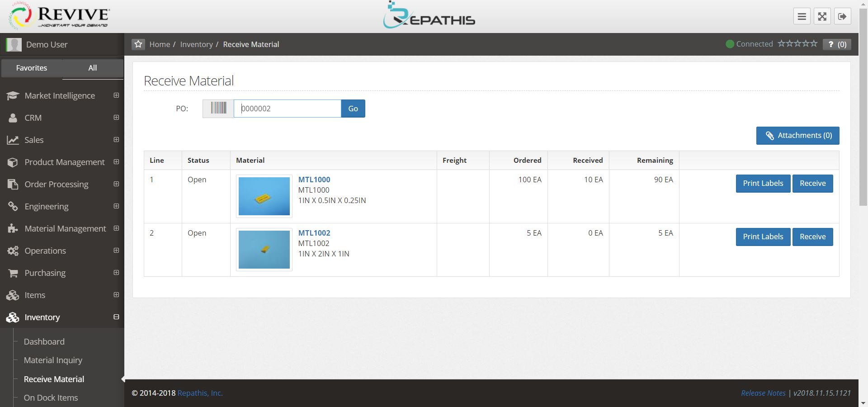Image resolution: width=868 pixels, height=407 pixels.
Task: Collapse the Inventory menu section
Action: (x=116, y=317)
